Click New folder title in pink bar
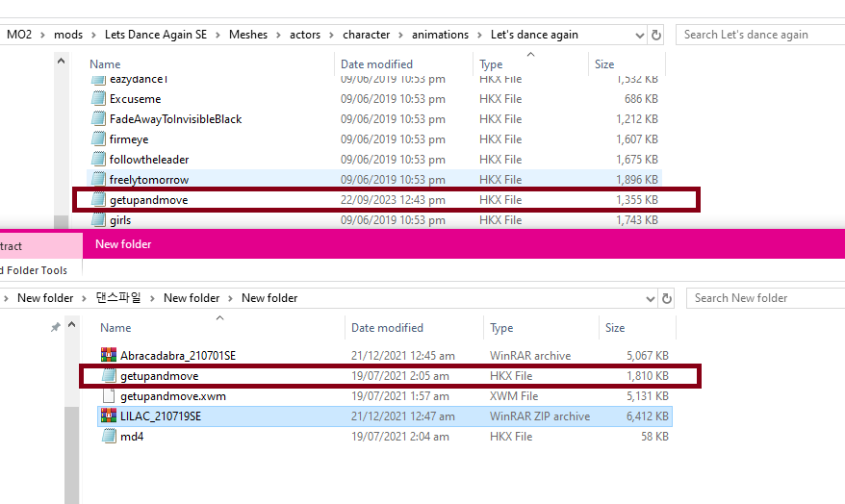The height and width of the screenshot is (504, 845). [123, 244]
